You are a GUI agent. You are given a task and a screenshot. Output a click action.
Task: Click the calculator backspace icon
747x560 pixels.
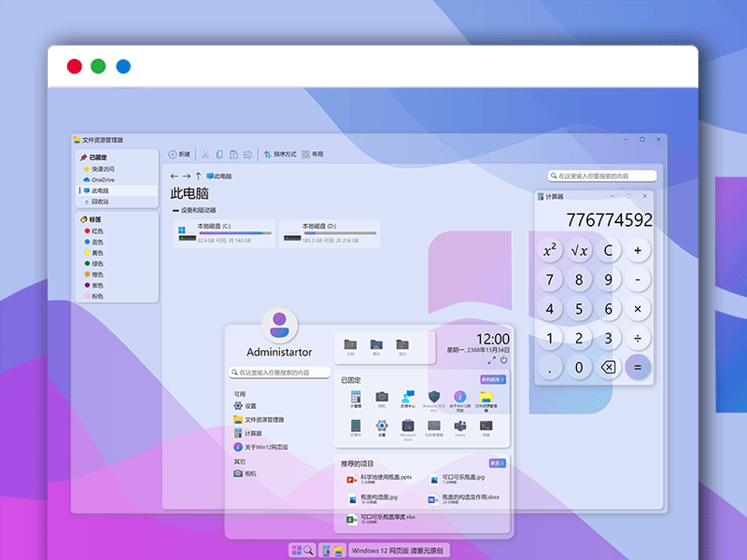(609, 367)
